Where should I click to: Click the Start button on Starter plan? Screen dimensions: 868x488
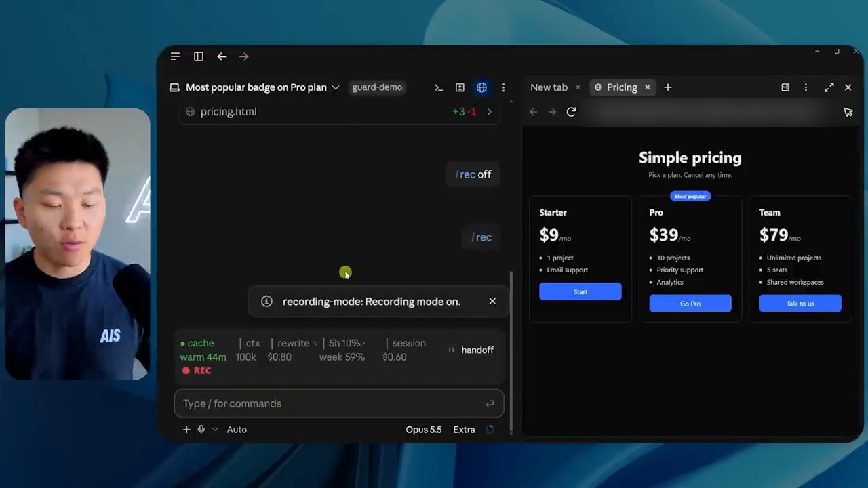coord(580,291)
